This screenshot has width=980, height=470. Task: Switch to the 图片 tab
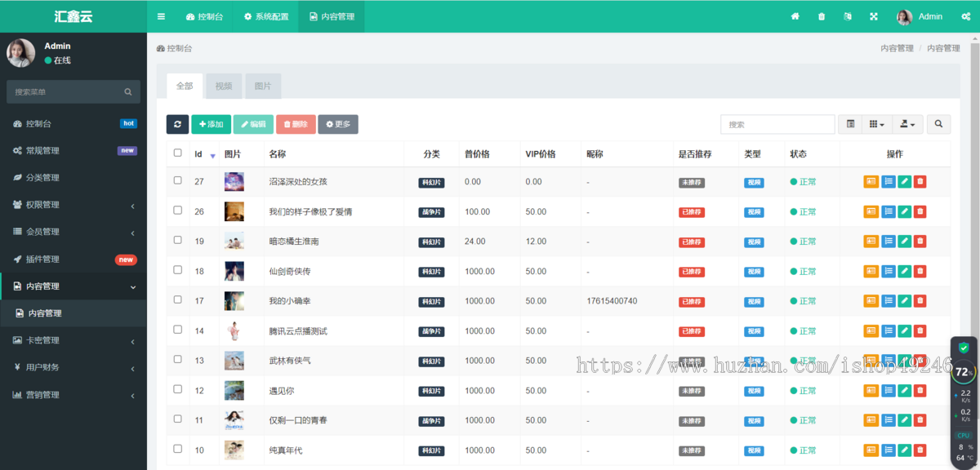pos(263,86)
